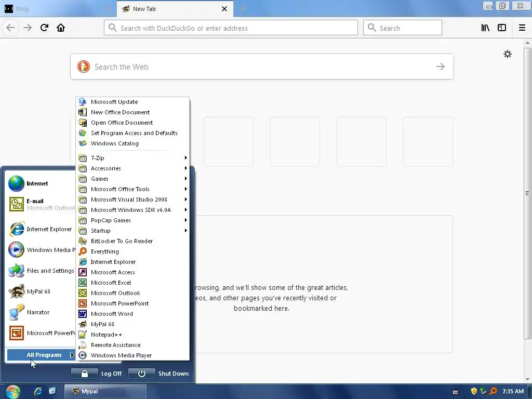The height and width of the screenshot is (399, 532).
Task: Launch Notepad++
Action: 132,335
